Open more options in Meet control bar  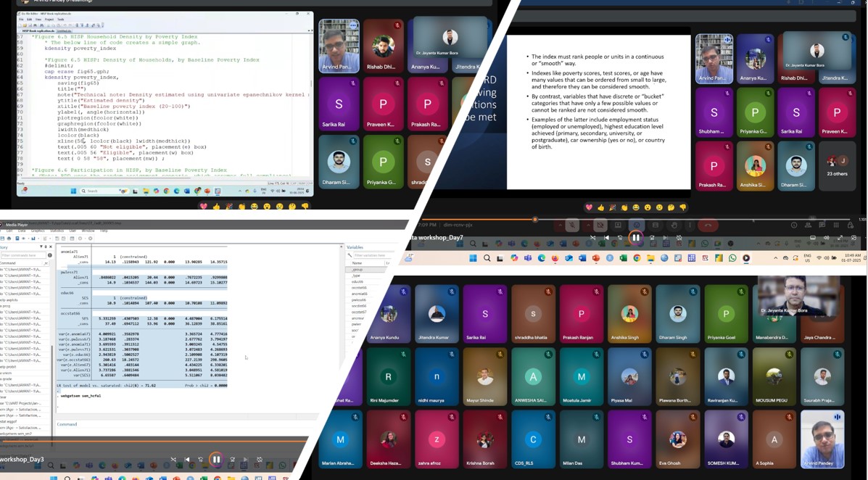690,225
